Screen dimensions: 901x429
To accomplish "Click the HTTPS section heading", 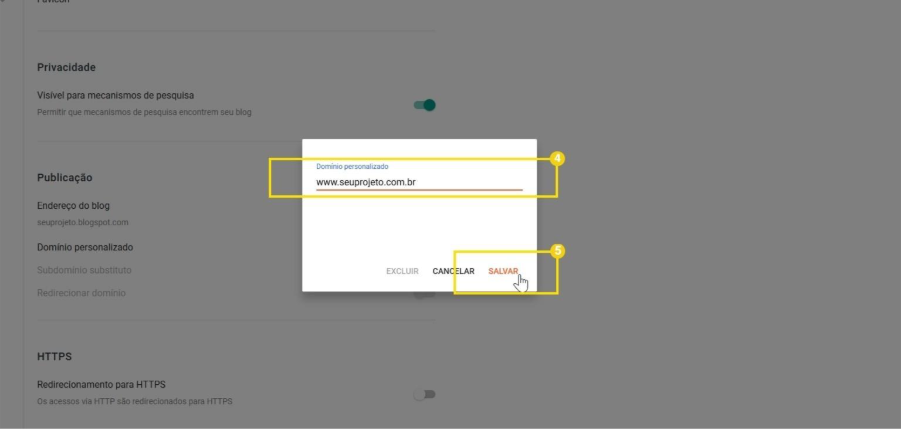I will [x=53, y=356].
